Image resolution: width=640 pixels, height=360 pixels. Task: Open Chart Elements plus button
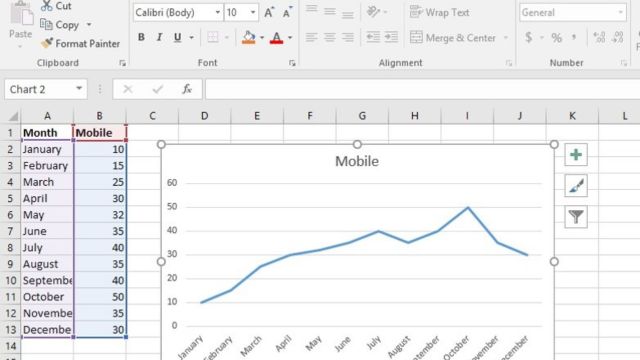tap(576, 155)
